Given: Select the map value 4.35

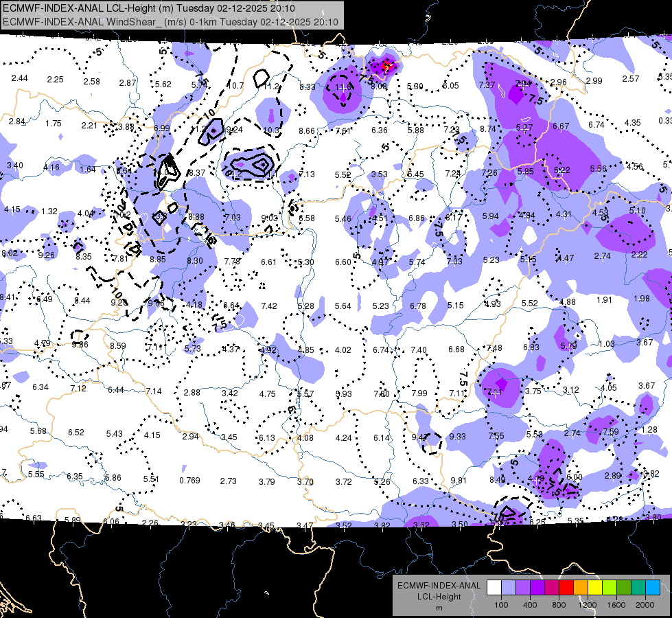Looking at the screenshot, I should pos(633,123).
